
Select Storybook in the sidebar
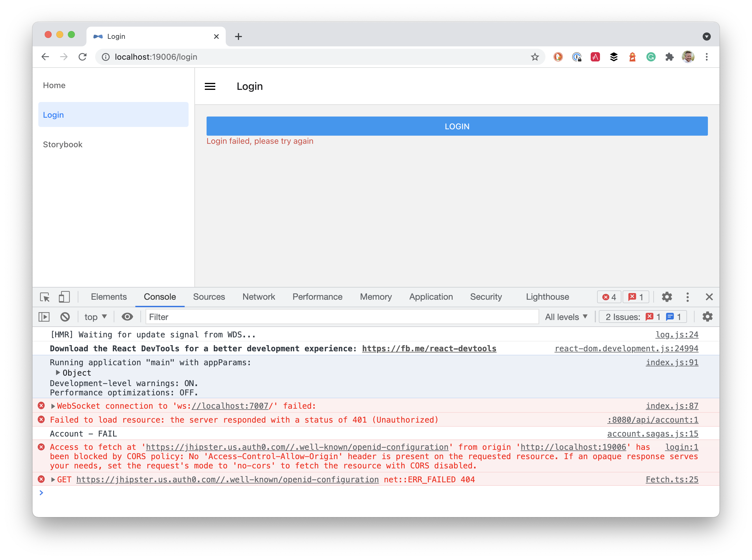click(63, 144)
